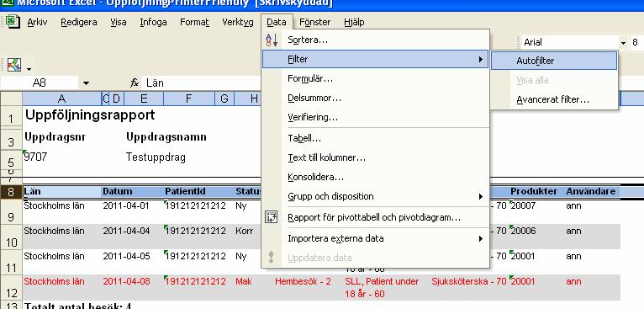Screen dimensions: 644x309
Task: Click the Name Box showing A8
Action: point(40,83)
